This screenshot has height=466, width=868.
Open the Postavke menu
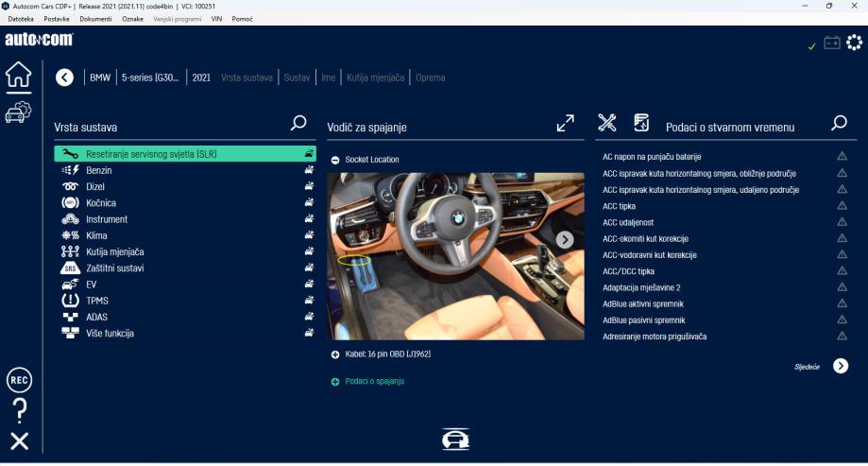(x=57, y=19)
